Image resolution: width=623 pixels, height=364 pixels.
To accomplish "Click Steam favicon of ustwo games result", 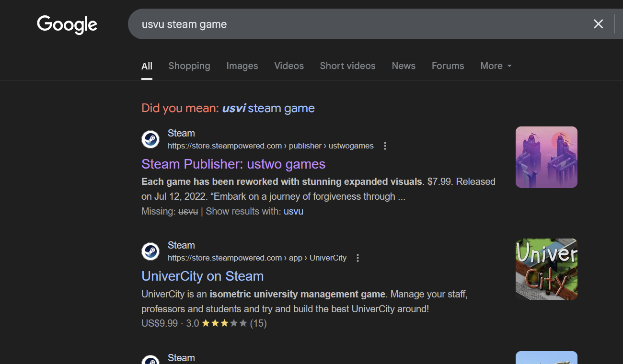I will (x=150, y=139).
